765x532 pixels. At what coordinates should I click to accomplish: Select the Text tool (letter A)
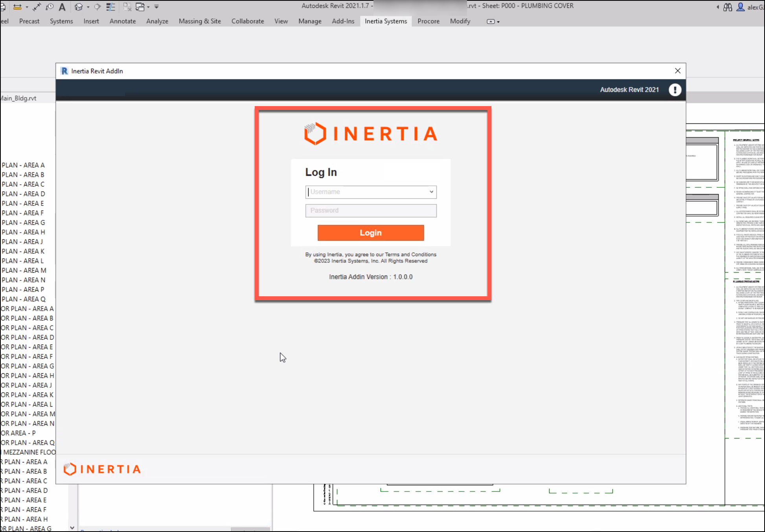62,7
